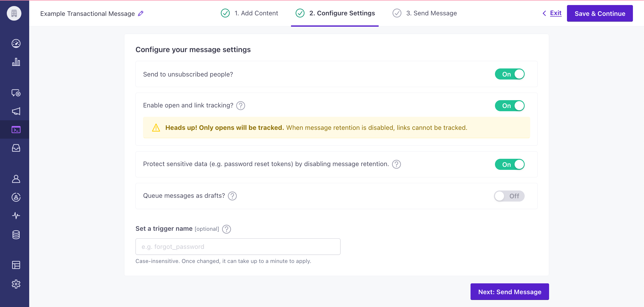Open the Segments circled-person icon
644x307 pixels.
coord(16,197)
